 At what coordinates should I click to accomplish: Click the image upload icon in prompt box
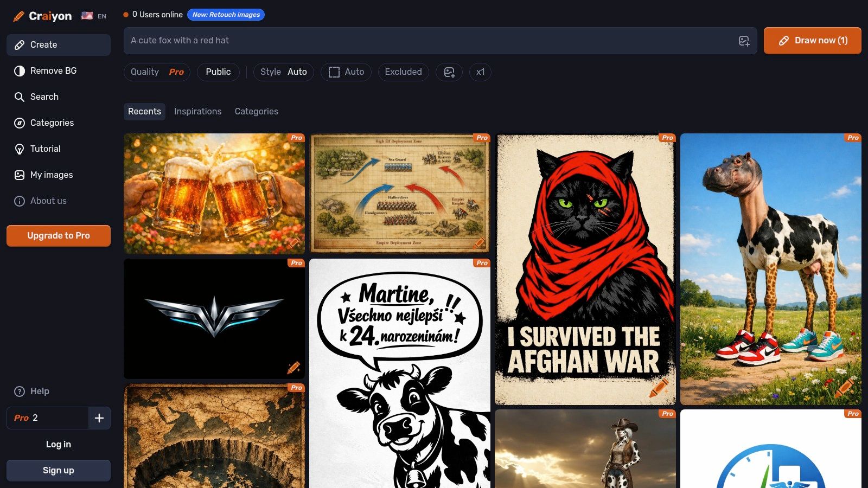tap(744, 41)
